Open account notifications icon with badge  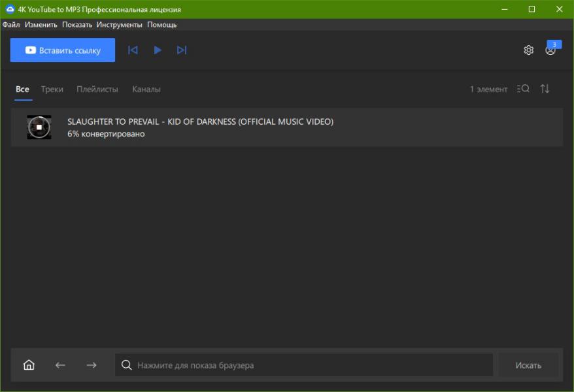click(550, 50)
